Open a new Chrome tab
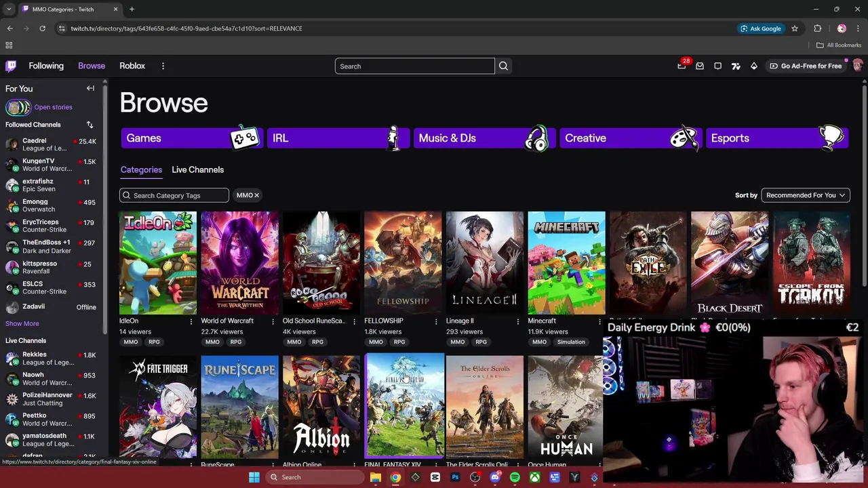This screenshot has width=868, height=488. pos(132,9)
